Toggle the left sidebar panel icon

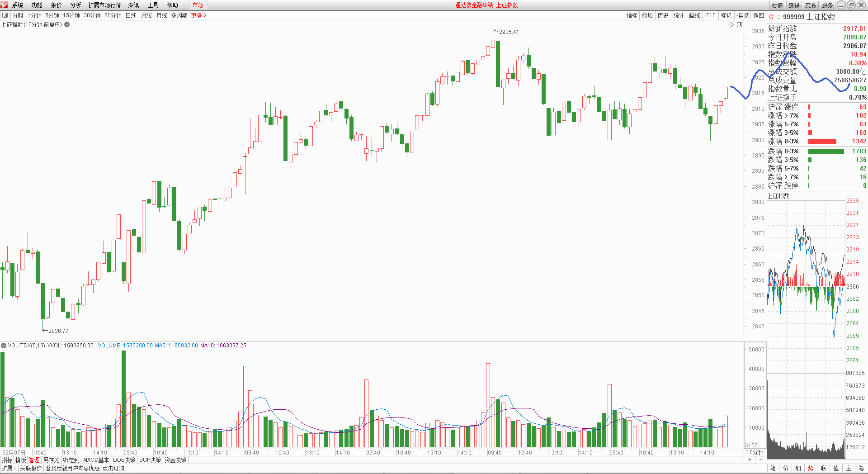click(5, 15)
